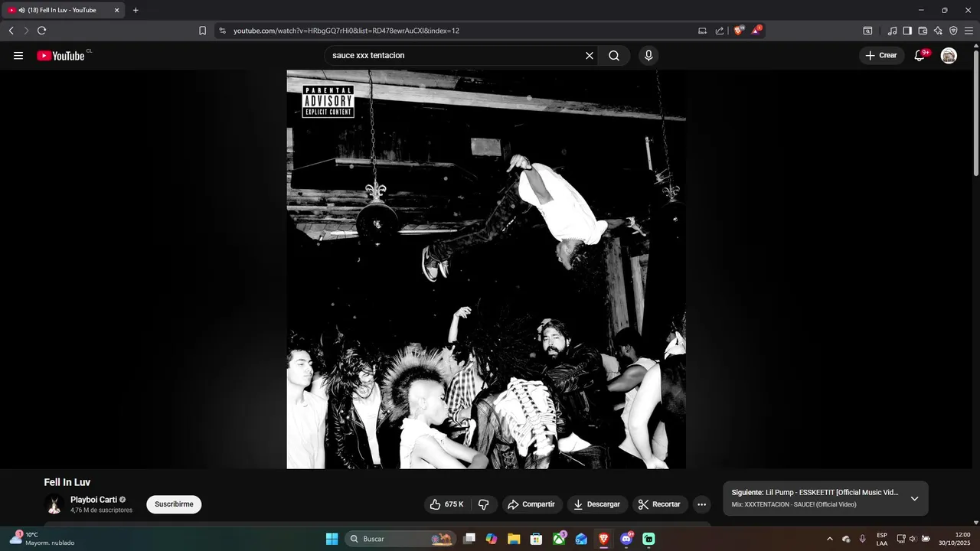Show hidden system tray icons chevron
Image resolution: width=980 pixels, height=551 pixels.
829,539
